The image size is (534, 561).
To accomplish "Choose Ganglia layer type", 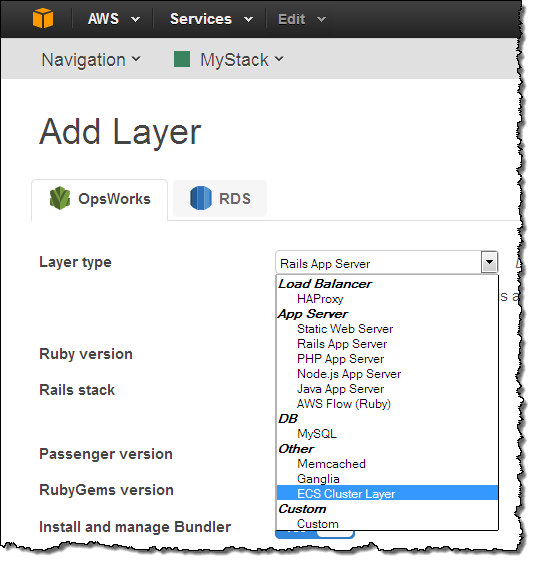I will (x=318, y=479).
